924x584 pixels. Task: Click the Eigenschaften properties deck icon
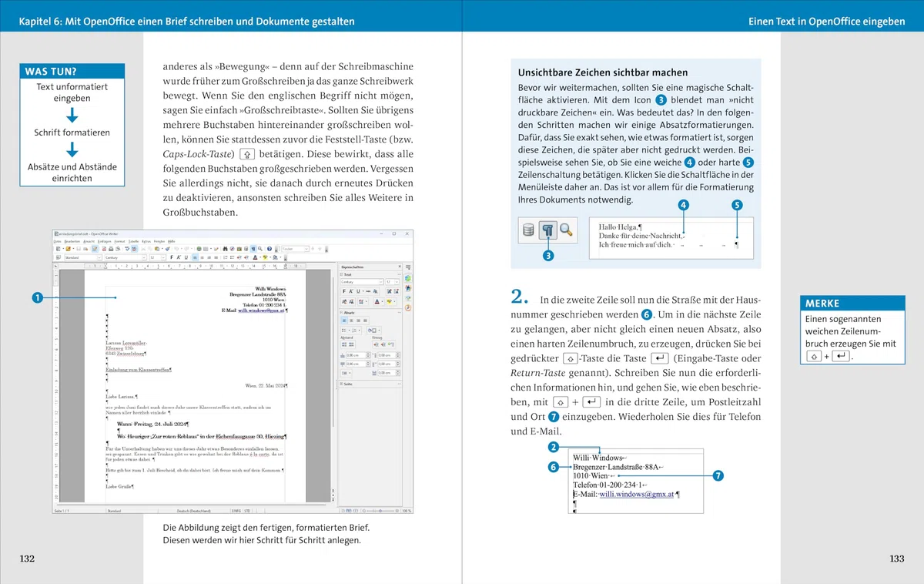tap(408, 278)
